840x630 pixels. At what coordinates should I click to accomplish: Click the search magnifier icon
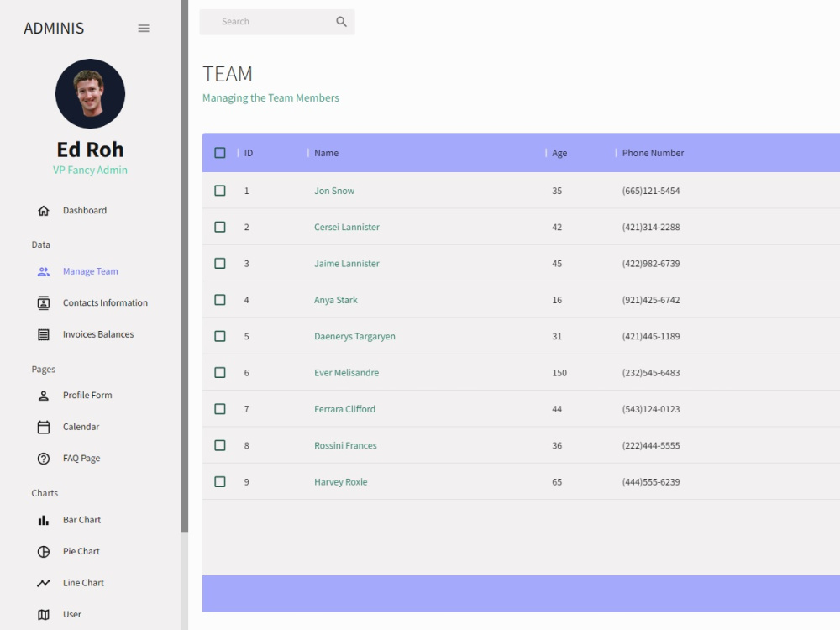coord(340,21)
